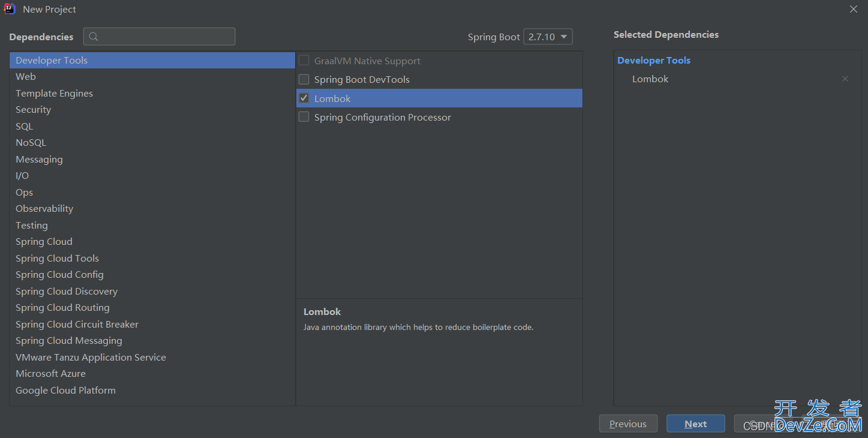The width and height of the screenshot is (868, 438).
Task: Uncheck the Lombok dependency checkbox
Action: click(x=304, y=98)
